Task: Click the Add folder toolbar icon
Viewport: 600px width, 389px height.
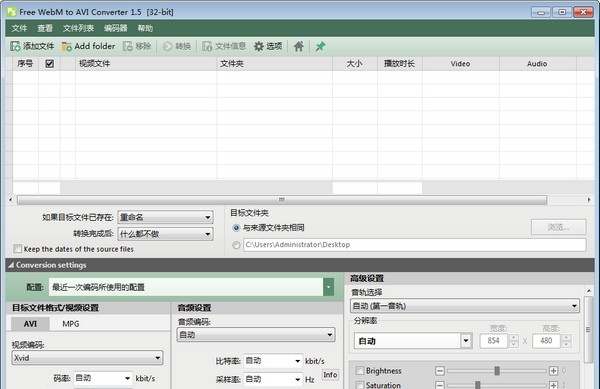Action: tap(67, 46)
